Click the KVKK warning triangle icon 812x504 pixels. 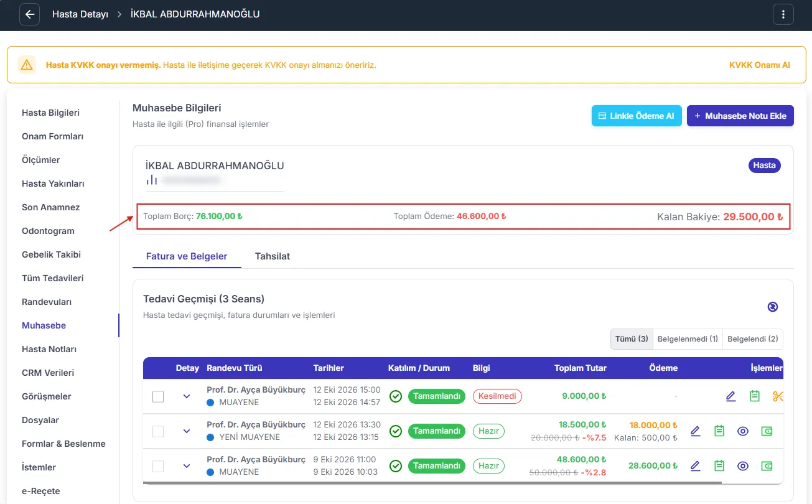click(x=27, y=65)
